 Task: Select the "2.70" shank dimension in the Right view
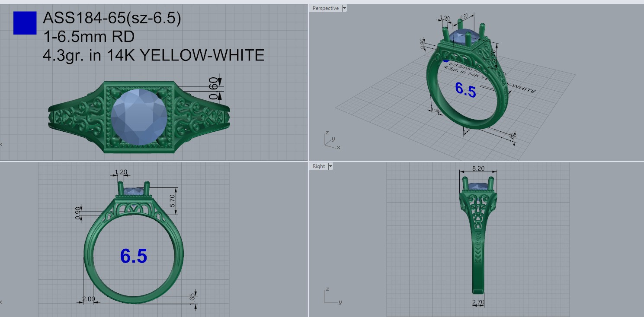[x=478, y=302]
